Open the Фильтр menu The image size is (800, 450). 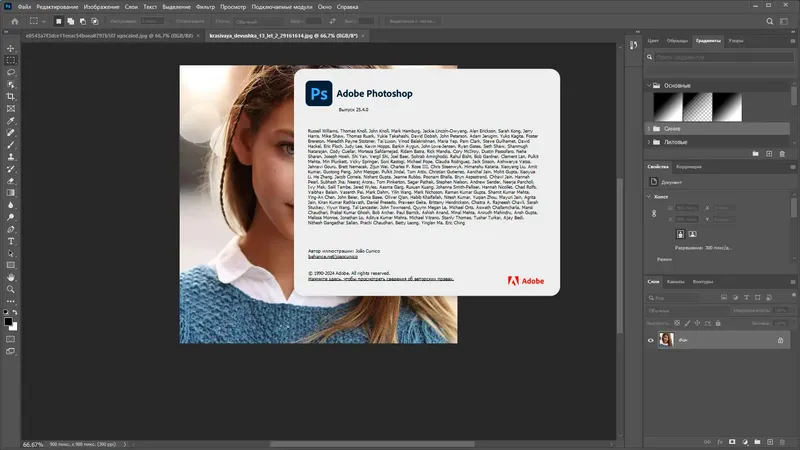pos(205,7)
